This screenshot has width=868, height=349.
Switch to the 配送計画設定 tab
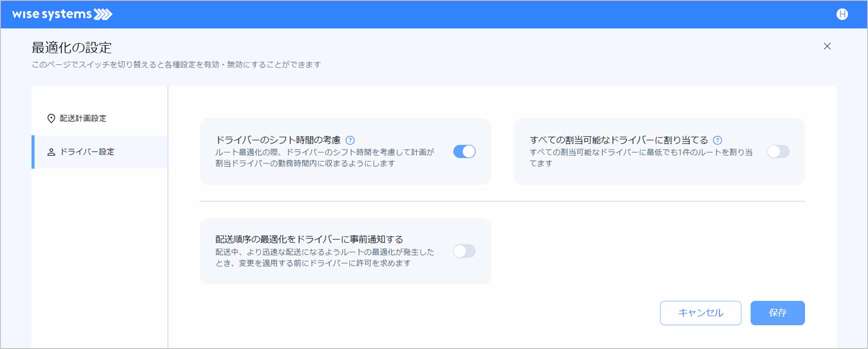pyautogui.click(x=83, y=119)
